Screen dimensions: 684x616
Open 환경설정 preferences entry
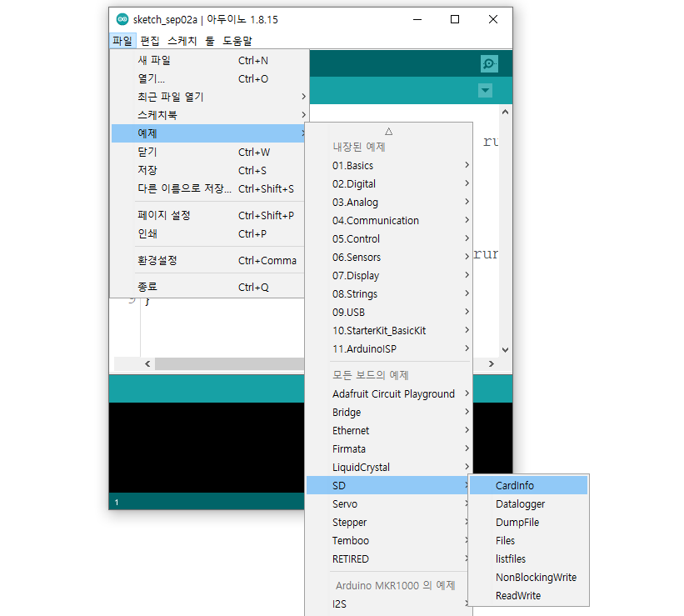click(x=208, y=261)
